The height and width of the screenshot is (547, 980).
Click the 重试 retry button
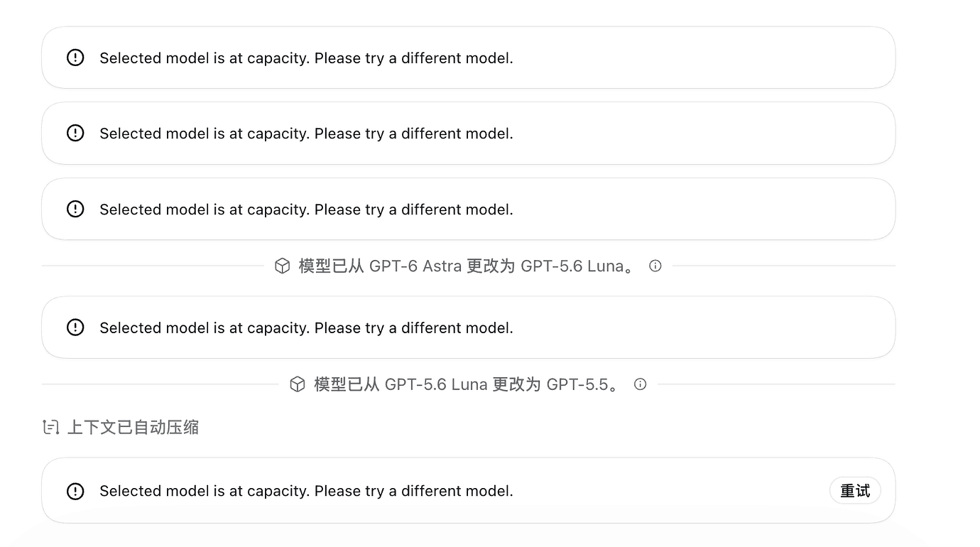(x=855, y=491)
